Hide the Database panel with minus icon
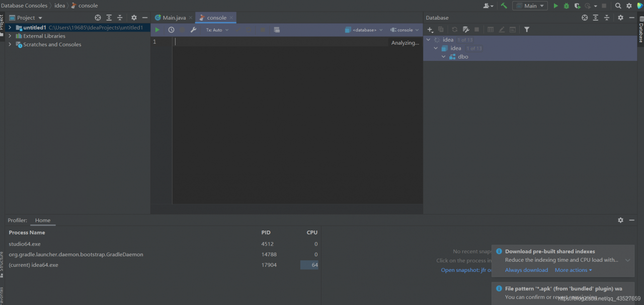The width and height of the screenshot is (644, 305). tap(632, 18)
